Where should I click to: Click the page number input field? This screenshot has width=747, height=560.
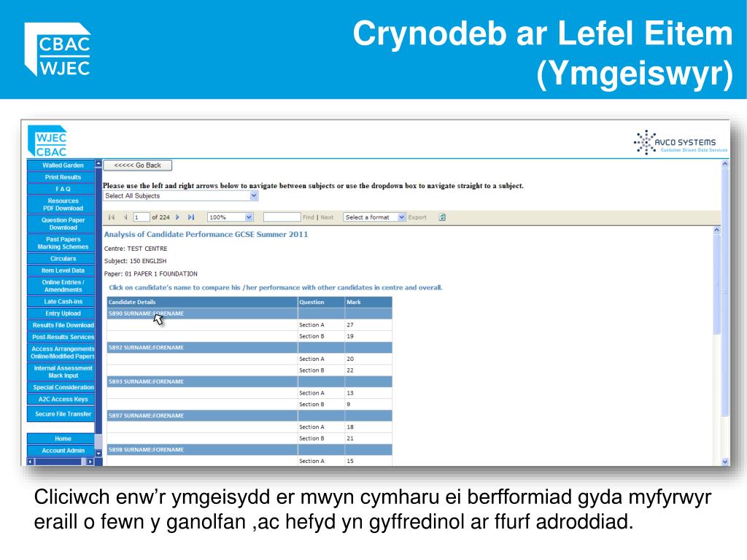pyautogui.click(x=141, y=217)
